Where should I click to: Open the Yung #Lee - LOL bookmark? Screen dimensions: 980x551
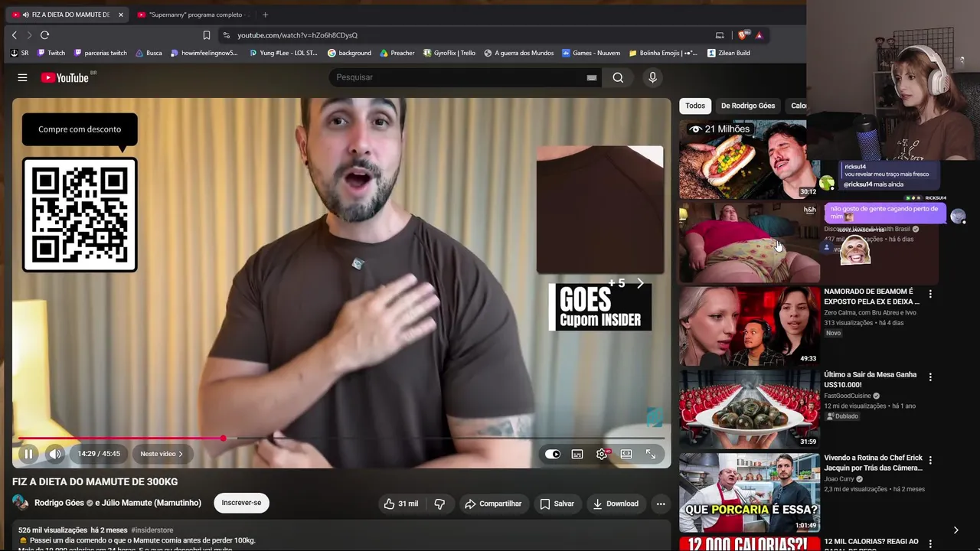(x=283, y=53)
